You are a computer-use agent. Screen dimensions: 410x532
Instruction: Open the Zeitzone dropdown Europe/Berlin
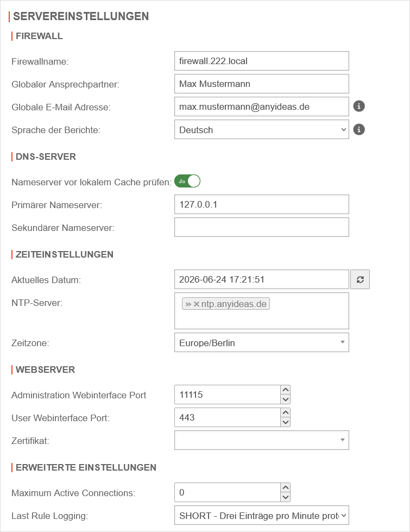(x=261, y=342)
